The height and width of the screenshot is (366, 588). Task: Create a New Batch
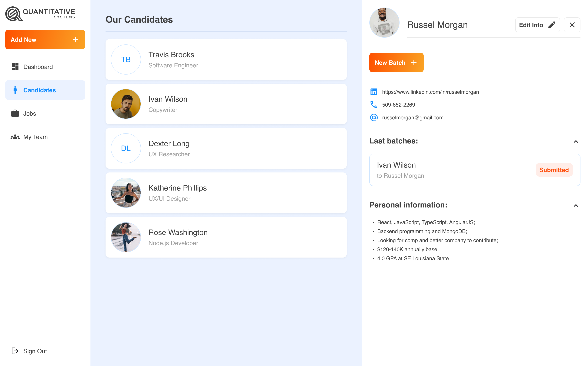click(396, 63)
